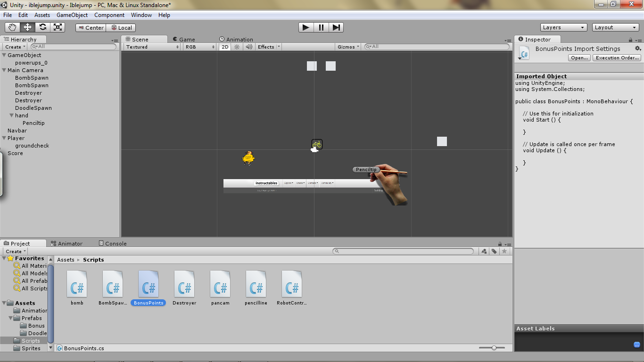
Task: Switch to the Console tab
Action: (x=113, y=244)
